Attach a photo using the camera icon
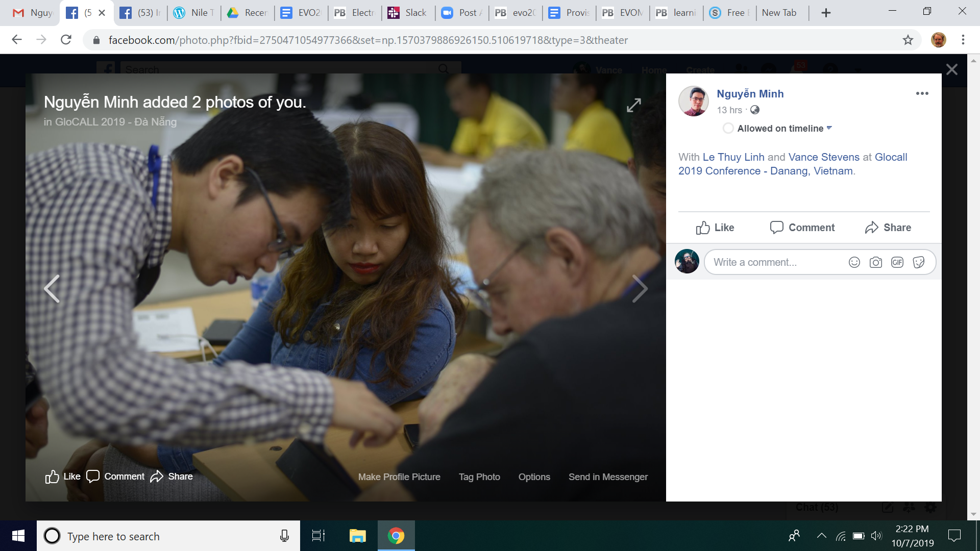The image size is (980, 551). [x=875, y=262]
